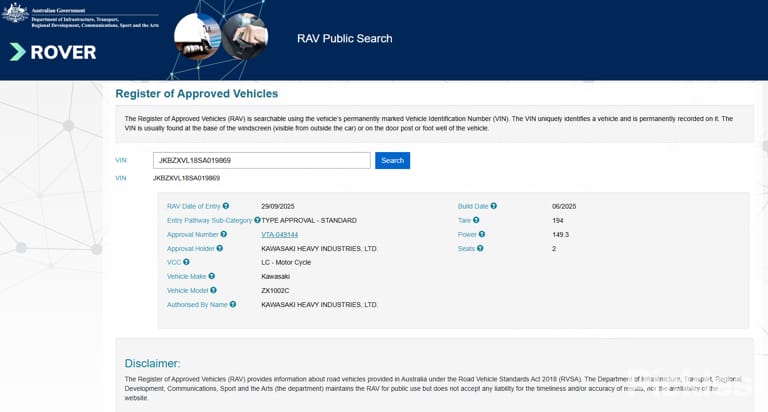
Task: Click the RAV Date of Entry help icon
Action: pos(226,206)
